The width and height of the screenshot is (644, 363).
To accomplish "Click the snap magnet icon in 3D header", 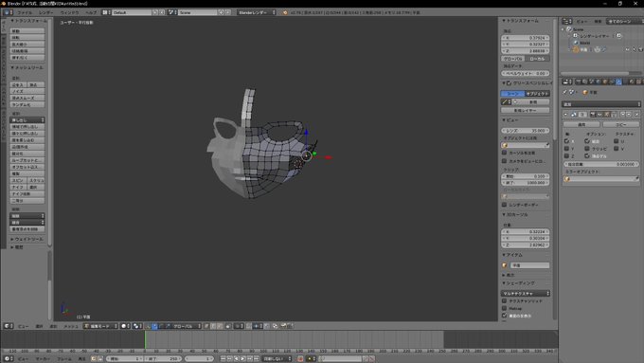I will 249,326.
